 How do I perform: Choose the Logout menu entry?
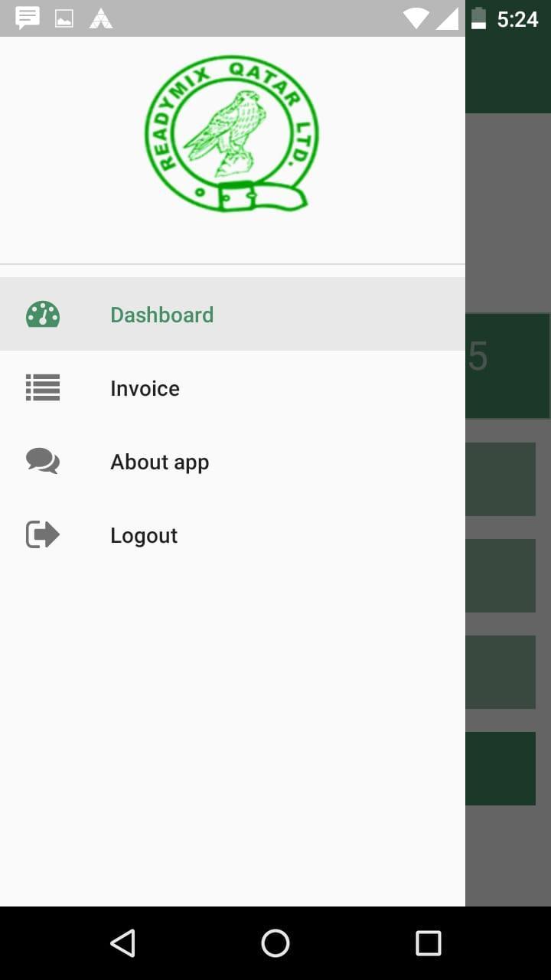click(233, 535)
